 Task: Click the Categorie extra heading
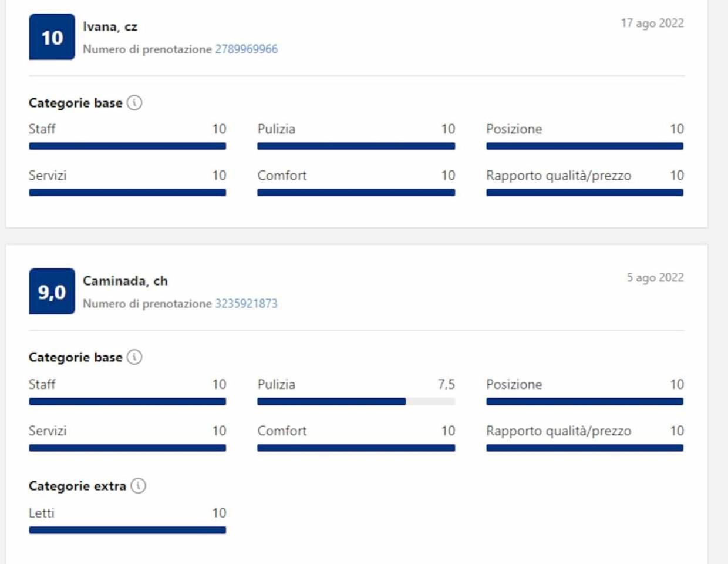tap(77, 486)
